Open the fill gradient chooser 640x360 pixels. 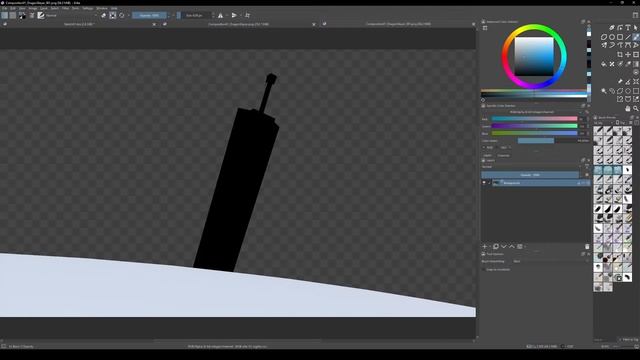click(4, 16)
